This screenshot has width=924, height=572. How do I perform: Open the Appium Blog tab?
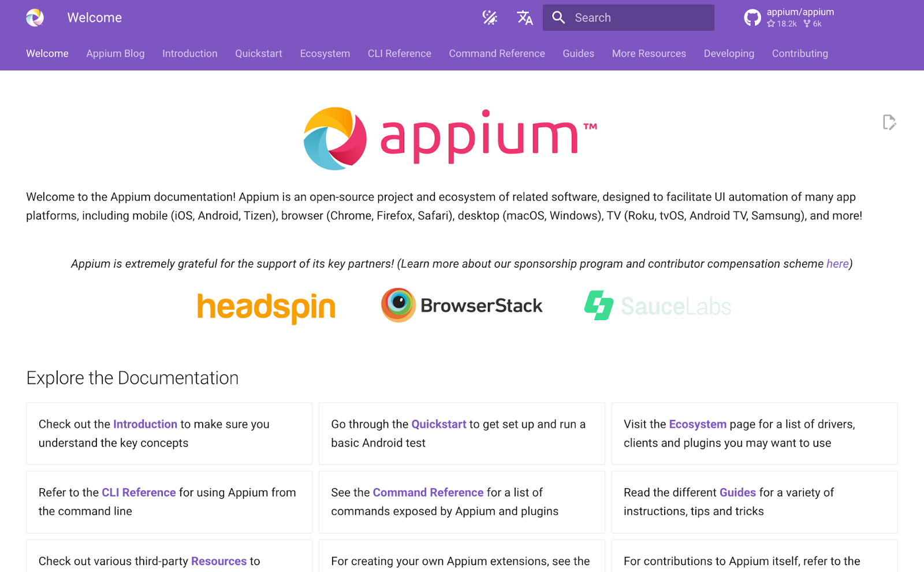115,53
